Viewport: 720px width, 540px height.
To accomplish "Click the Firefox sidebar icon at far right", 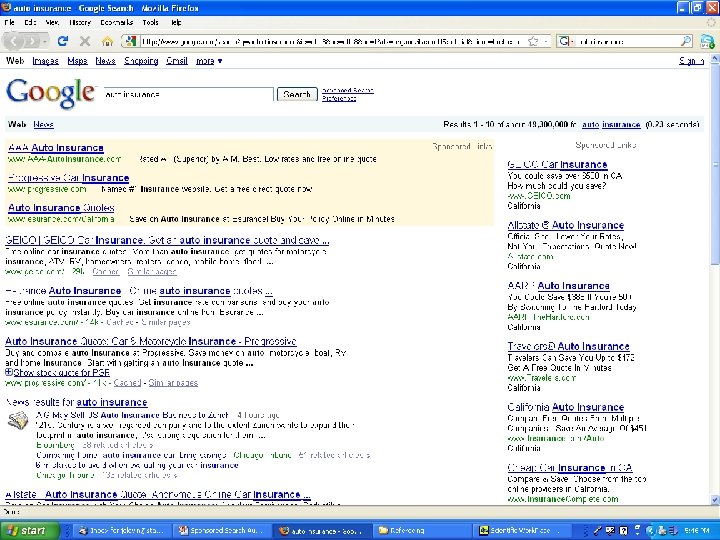I will click(x=708, y=41).
